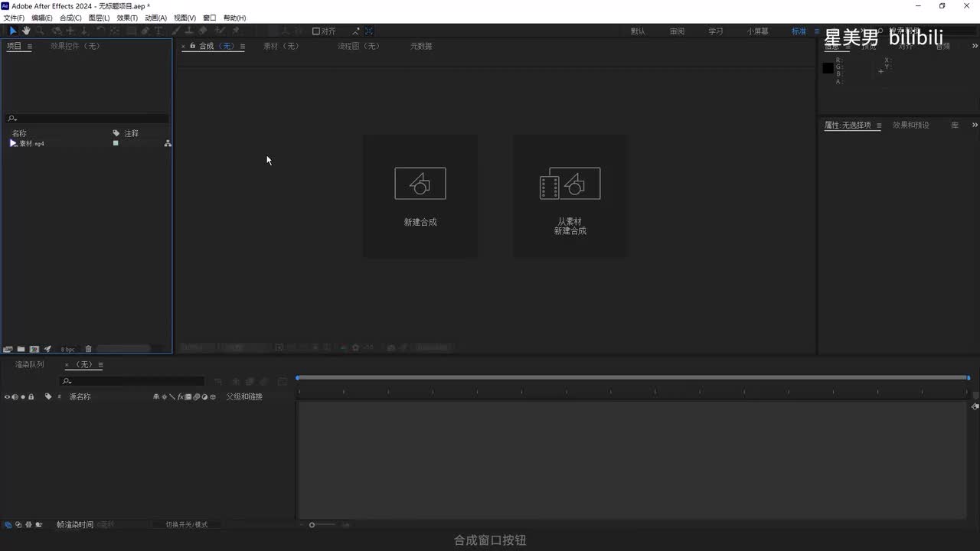Open Project search filter dropdown

12,119
